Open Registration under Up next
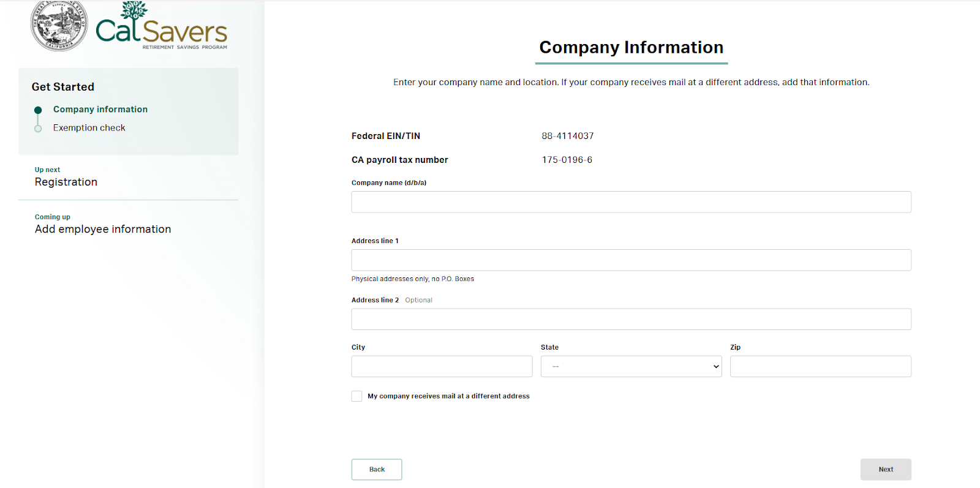The height and width of the screenshot is (488, 980). pyautogui.click(x=66, y=182)
